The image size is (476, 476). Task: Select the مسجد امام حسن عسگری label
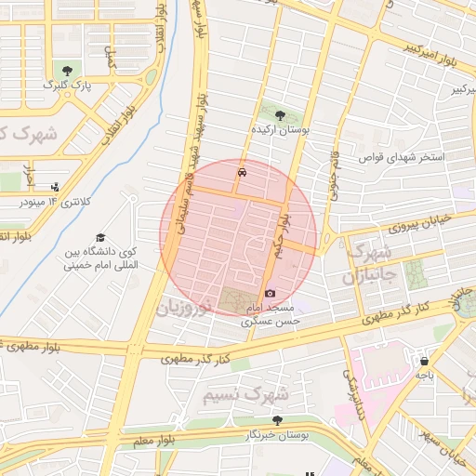[271, 314]
